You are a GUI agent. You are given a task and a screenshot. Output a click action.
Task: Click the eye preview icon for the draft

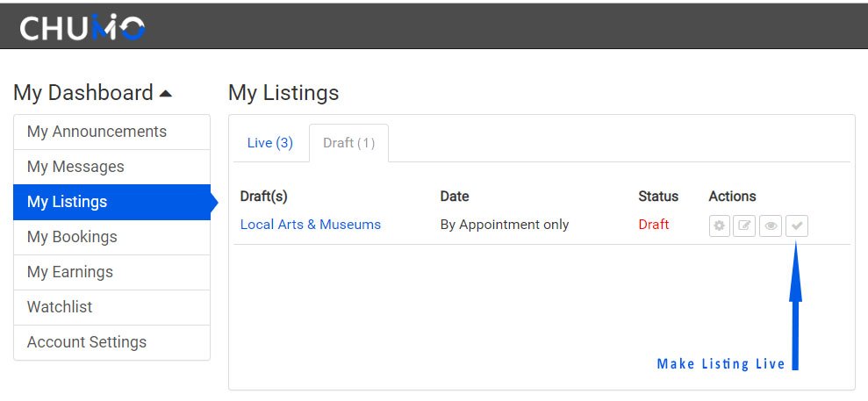[x=771, y=226]
